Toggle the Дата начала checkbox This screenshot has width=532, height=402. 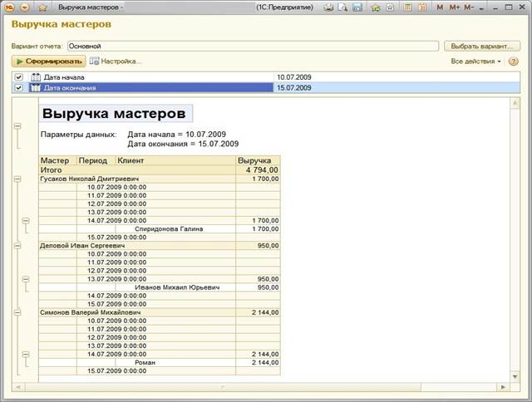[18, 77]
